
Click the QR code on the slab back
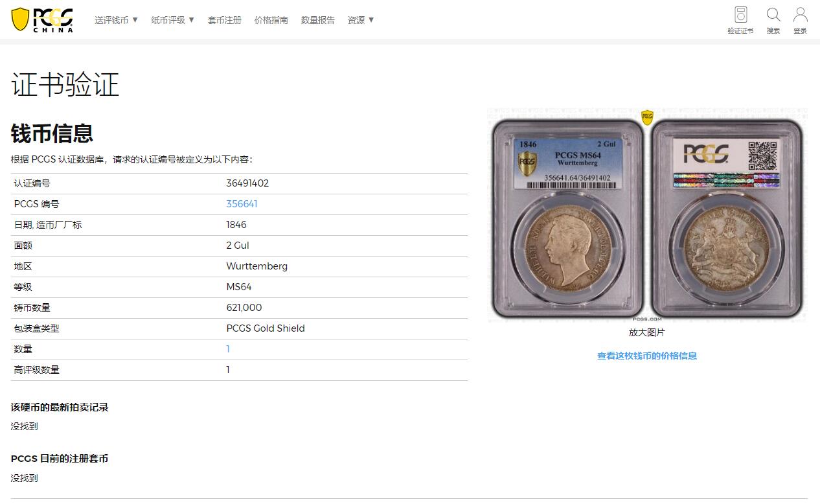pos(762,155)
